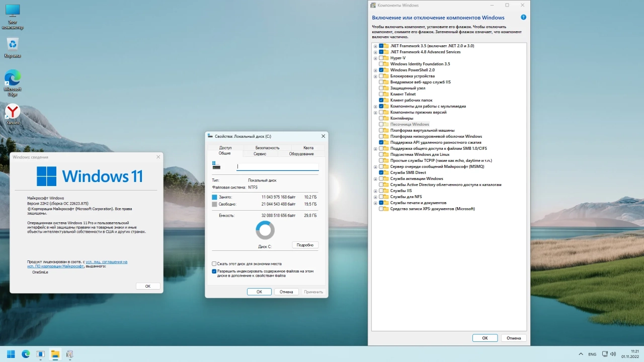This screenshot has height=362, width=644.
Task: Open the clock and date flyout
Action: coord(630,354)
